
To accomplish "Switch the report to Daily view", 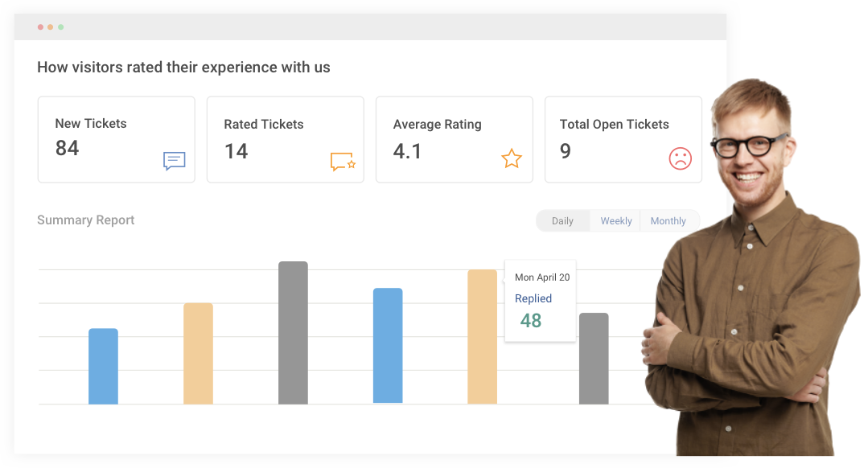I will click(x=563, y=220).
